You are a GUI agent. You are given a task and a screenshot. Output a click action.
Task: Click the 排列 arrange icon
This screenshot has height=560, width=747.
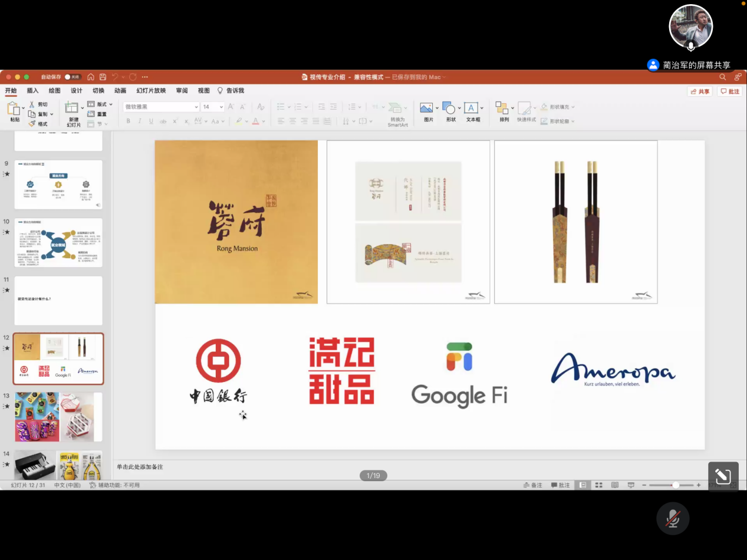pos(503,109)
